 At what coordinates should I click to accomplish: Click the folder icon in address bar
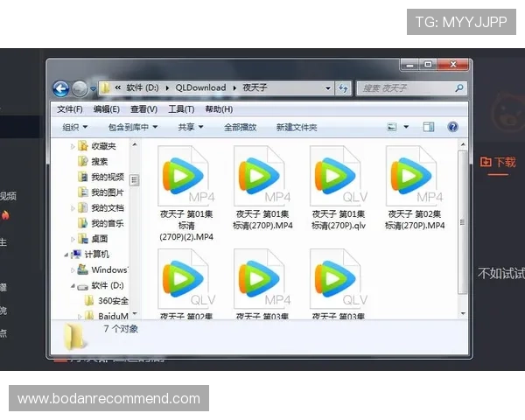click(105, 88)
